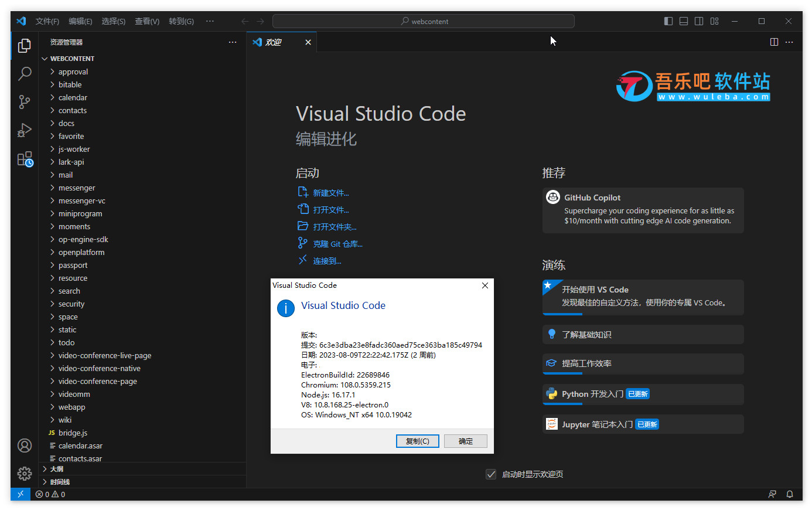
Task: Open the 提高工作效率 walkthrough
Action: point(643,363)
